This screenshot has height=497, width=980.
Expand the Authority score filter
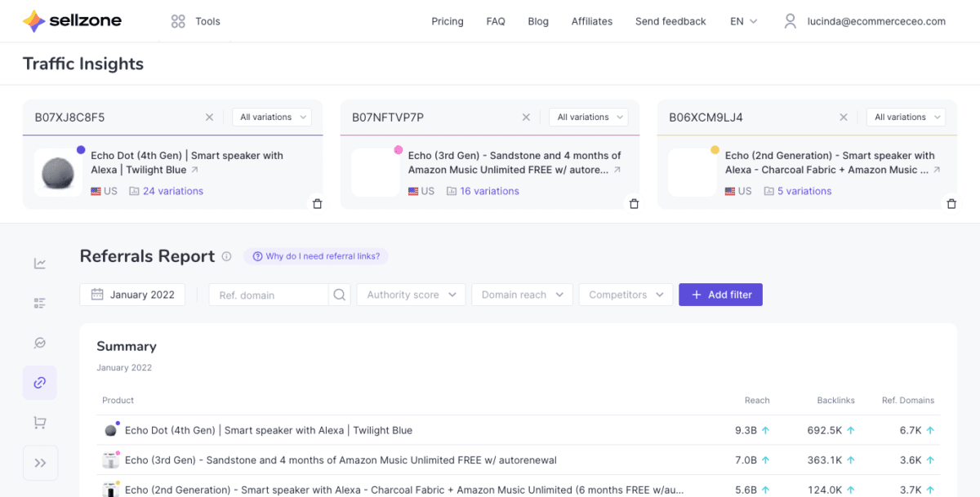411,295
